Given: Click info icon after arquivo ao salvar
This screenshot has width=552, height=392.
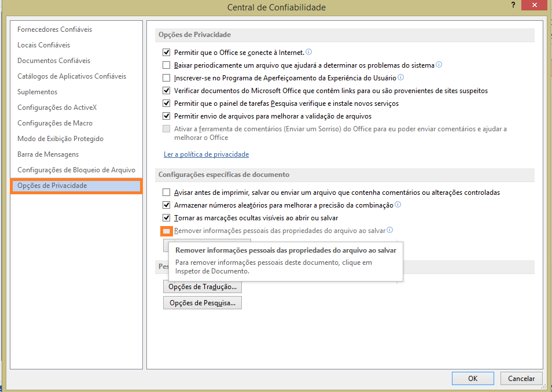Looking at the screenshot, I should pos(390,230).
